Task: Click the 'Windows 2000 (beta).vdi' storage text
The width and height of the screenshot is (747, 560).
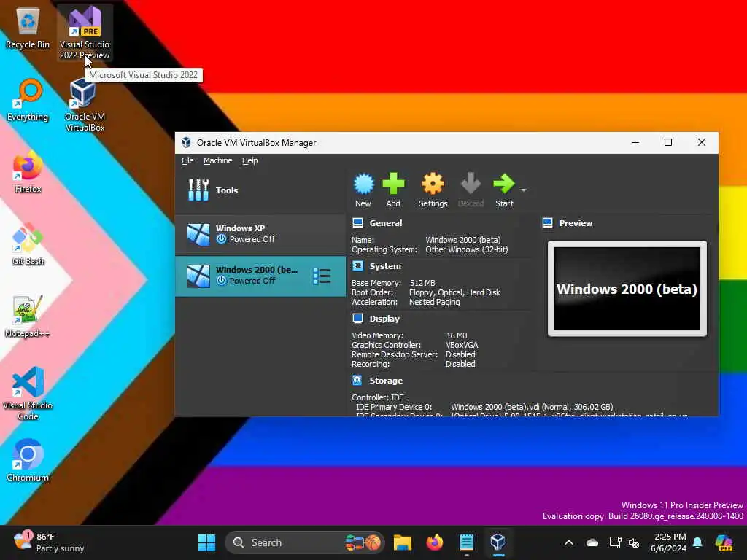Action: coord(532,407)
